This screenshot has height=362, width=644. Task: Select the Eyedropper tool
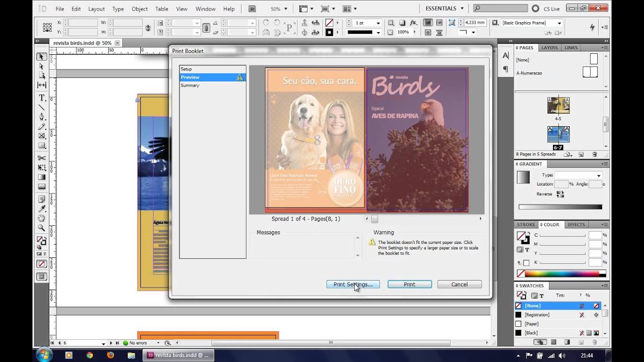pyautogui.click(x=42, y=209)
